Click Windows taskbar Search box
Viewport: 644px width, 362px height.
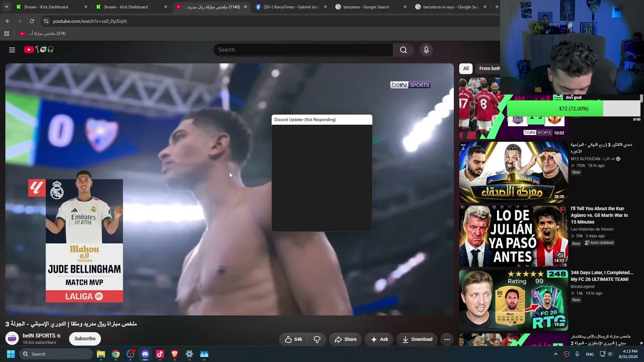55,354
